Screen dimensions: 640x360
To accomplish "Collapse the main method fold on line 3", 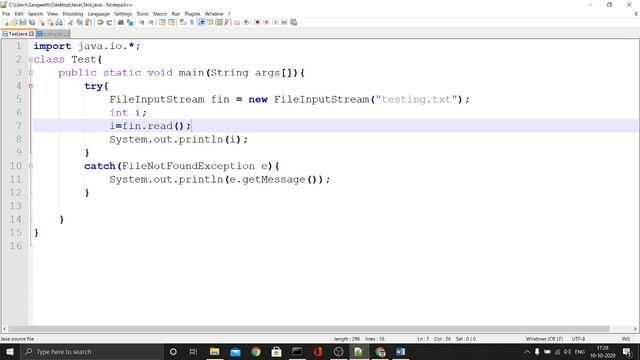I will [31, 73].
